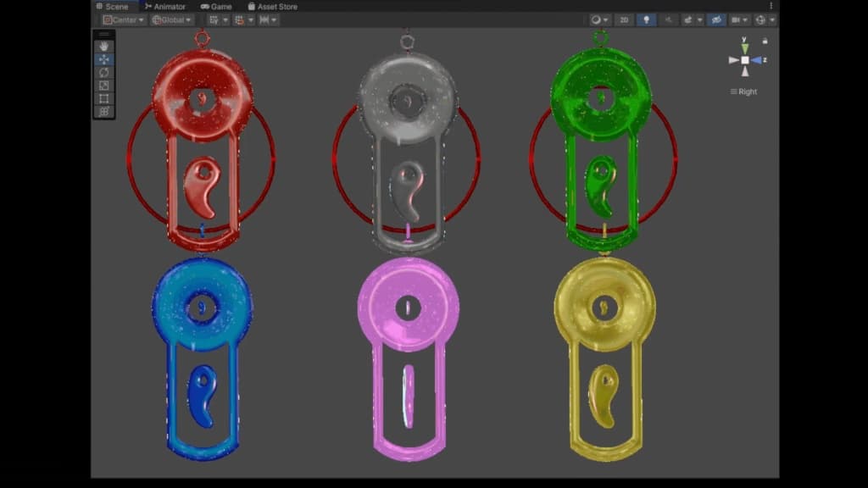Expand the Gizmos dropdown arrow
The width and height of the screenshot is (868, 488).
[771, 19]
